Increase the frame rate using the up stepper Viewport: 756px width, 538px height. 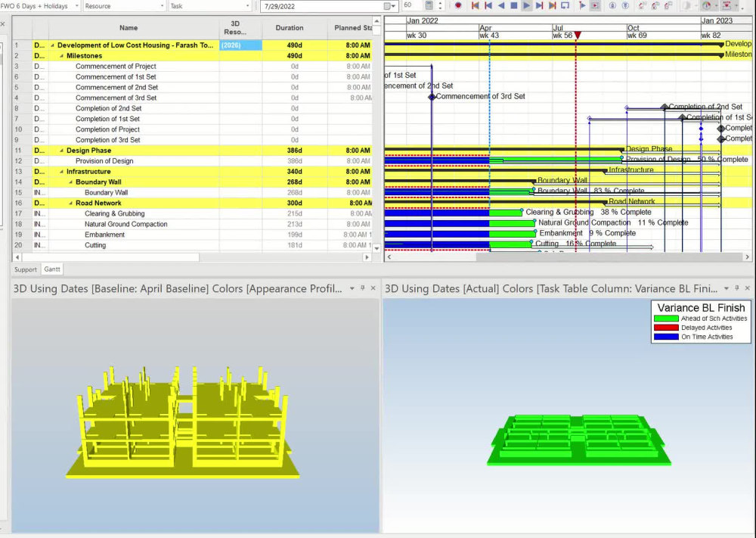441,3
